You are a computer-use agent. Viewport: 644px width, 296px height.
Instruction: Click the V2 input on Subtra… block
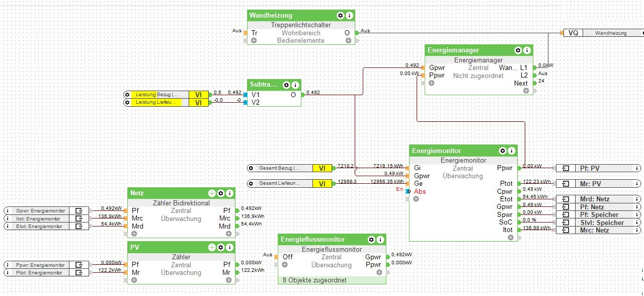tap(256, 102)
